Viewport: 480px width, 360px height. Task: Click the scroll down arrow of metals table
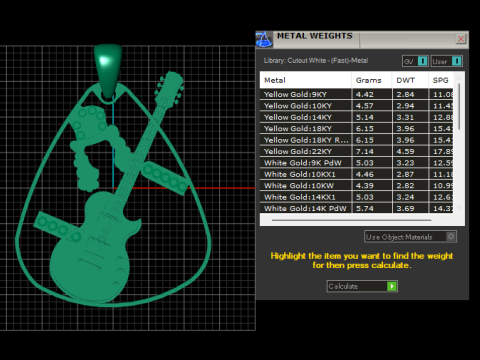point(459,208)
